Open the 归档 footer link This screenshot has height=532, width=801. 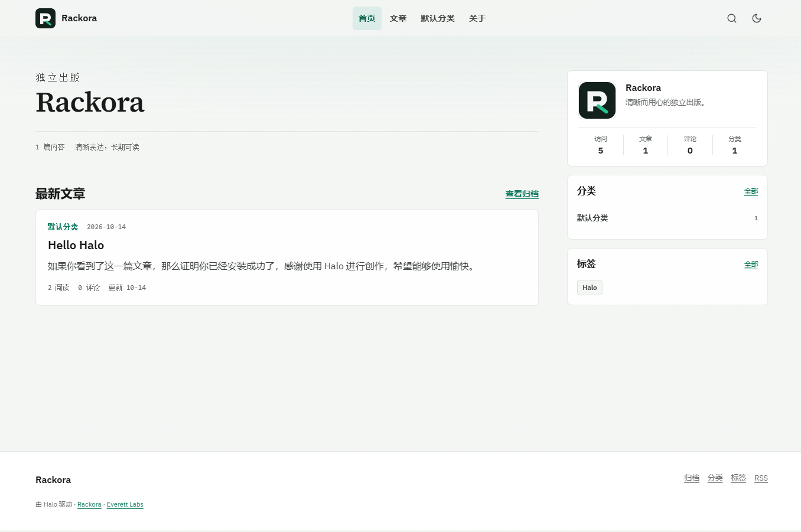(x=692, y=478)
